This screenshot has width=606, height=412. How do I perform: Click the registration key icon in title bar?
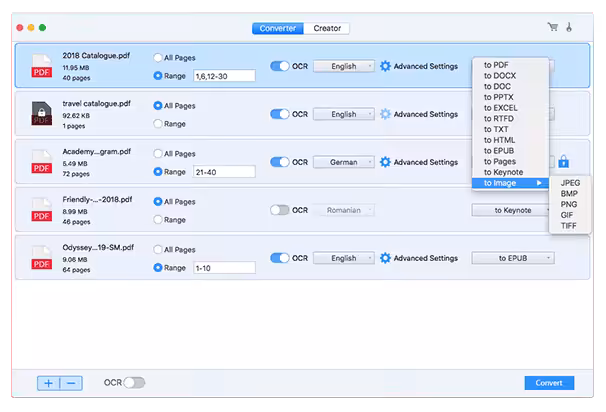coord(570,28)
